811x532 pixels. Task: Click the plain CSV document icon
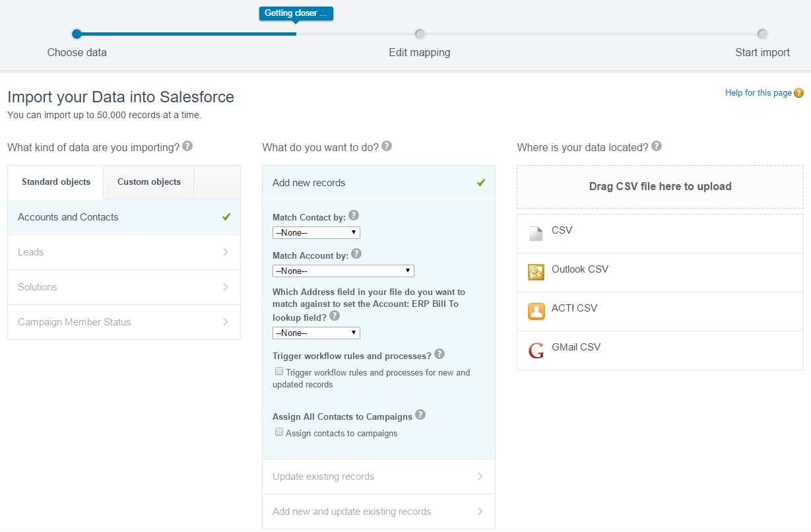536,233
